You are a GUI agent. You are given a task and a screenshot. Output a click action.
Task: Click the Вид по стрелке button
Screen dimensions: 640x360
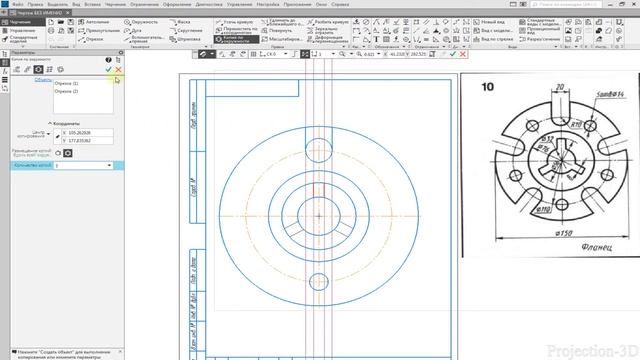coord(493,39)
